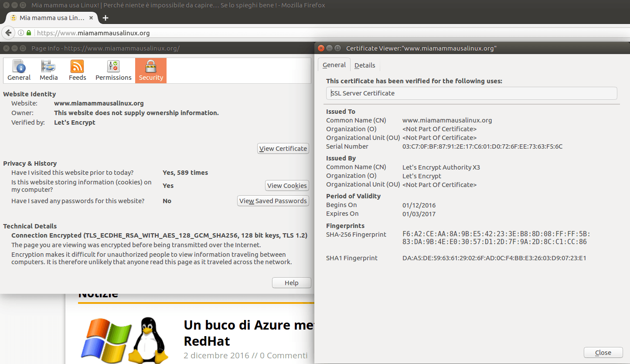Close the Certificate Viewer window via title bar
The width and height of the screenshot is (630, 364).
[321, 48]
